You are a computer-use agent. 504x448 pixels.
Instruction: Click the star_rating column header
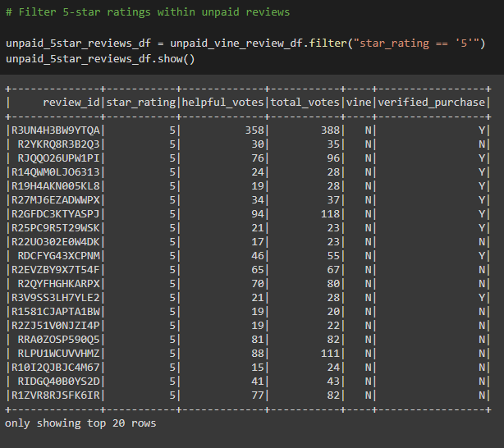pos(141,103)
